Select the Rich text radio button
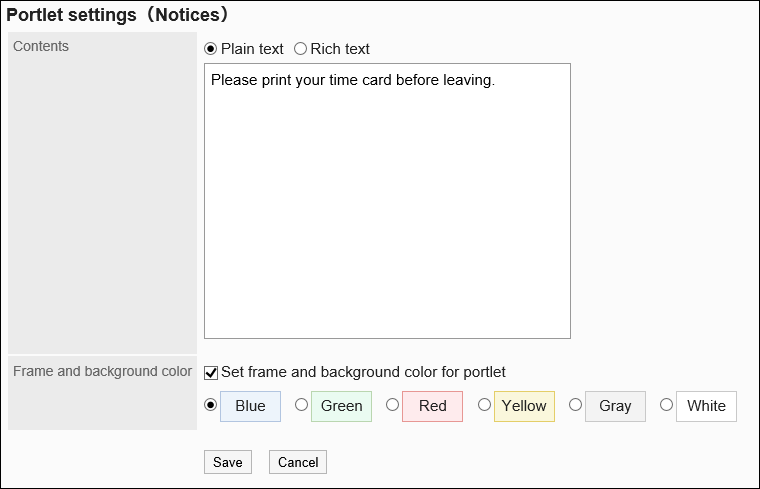 pyautogui.click(x=300, y=49)
